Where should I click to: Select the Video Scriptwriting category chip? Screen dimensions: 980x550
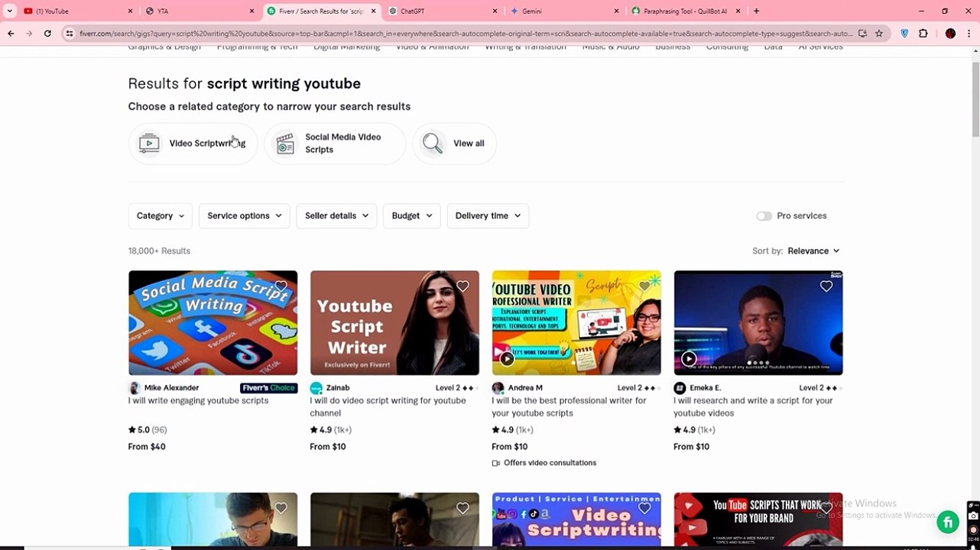coord(193,144)
